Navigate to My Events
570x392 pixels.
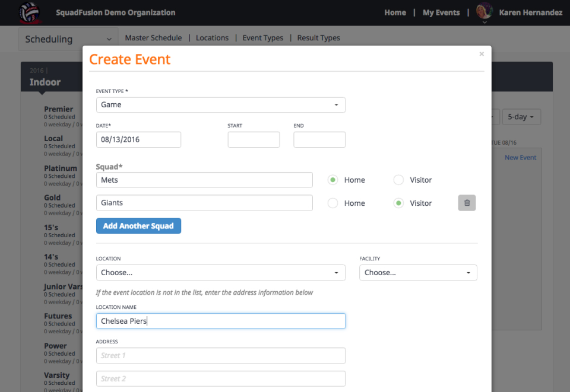(x=441, y=12)
